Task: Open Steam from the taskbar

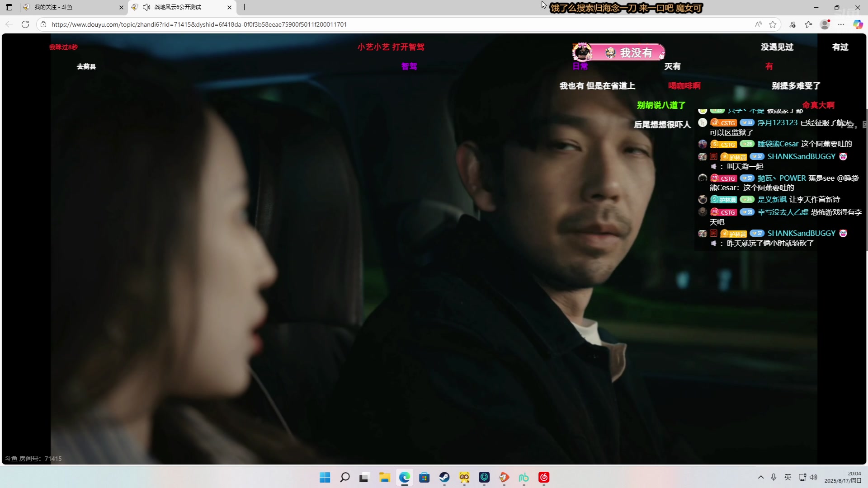Action: pos(444,477)
